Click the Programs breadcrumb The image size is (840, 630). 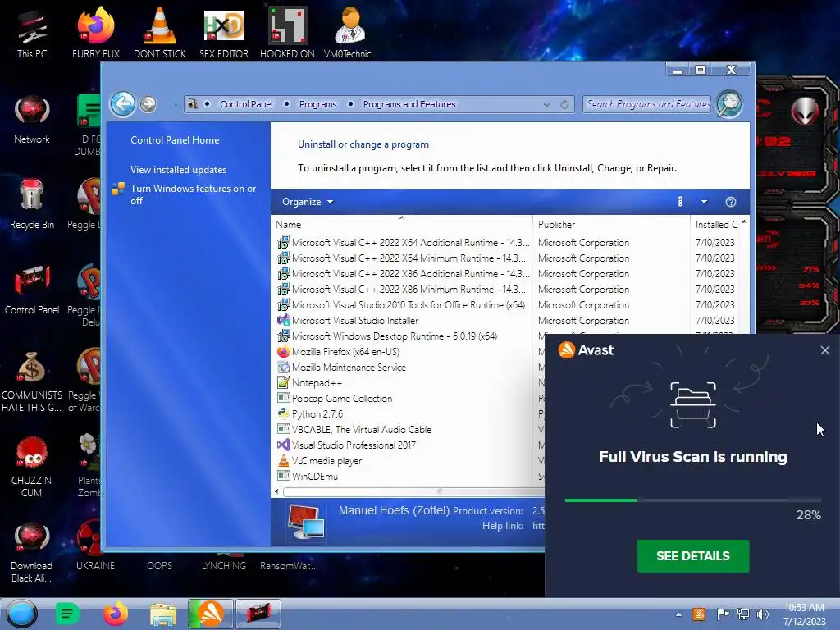[317, 104]
